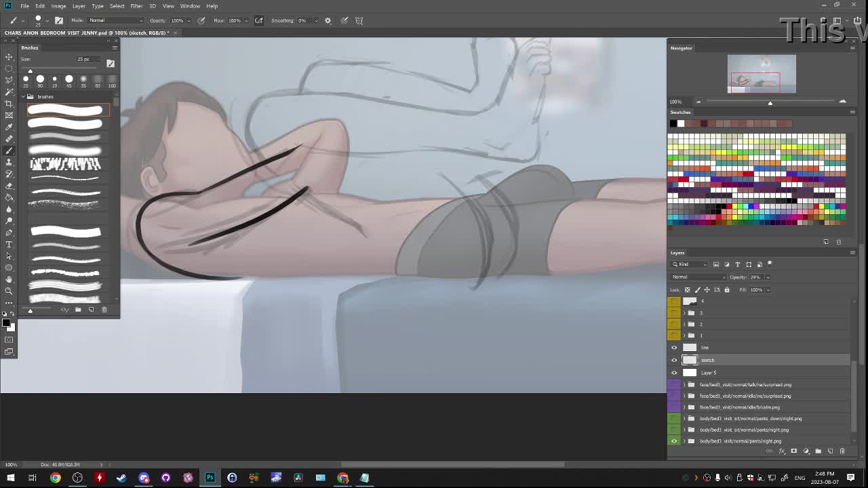Open the Window menu
Screen dimensions: 868x488
pos(190,6)
